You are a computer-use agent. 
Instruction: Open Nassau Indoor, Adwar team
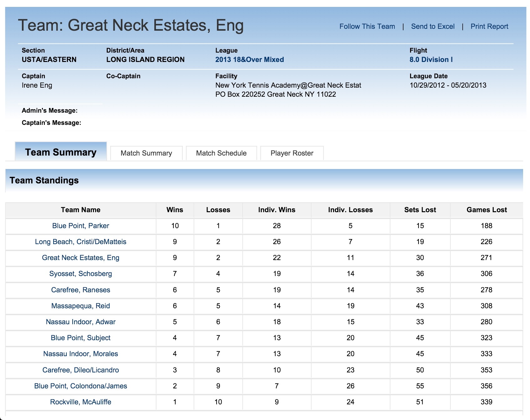click(80, 322)
